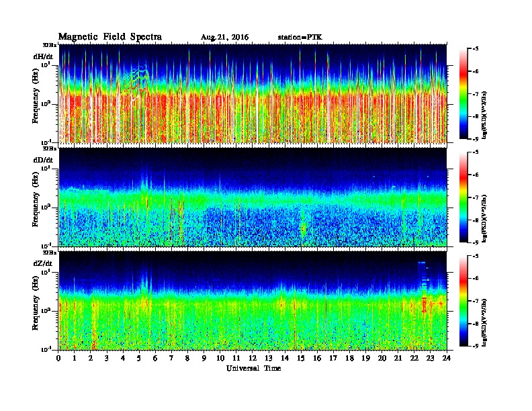532x411 pixels.
Task: Click the 10⁰ frequency tick of dD/dt panel
Action: 46,207
